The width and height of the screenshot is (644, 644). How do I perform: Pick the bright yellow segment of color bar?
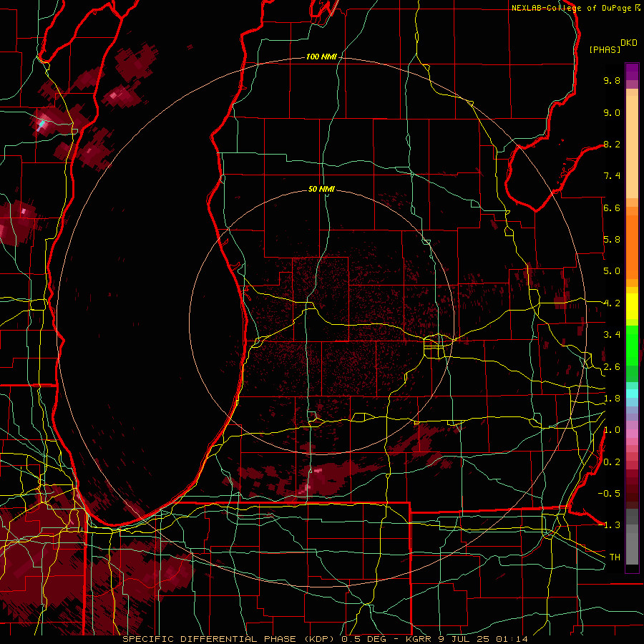pyautogui.click(x=632, y=306)
